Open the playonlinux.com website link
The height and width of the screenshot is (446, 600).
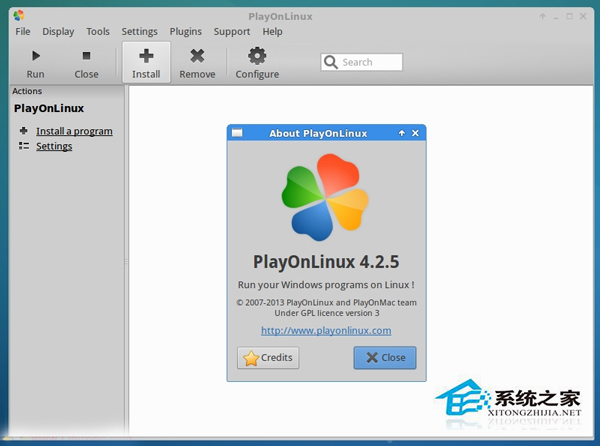point(326,330)
